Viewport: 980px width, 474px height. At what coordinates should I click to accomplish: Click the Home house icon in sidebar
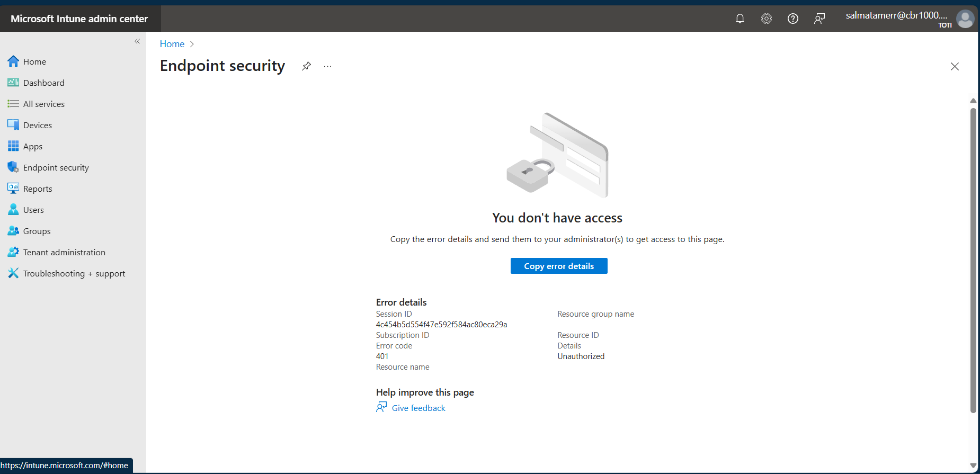(x=13, y=61)
